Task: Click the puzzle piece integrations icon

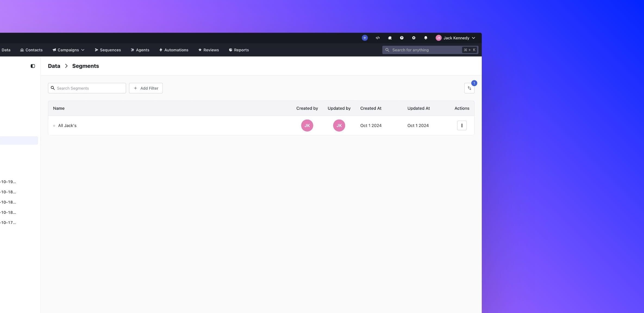Action: (390, 38)
